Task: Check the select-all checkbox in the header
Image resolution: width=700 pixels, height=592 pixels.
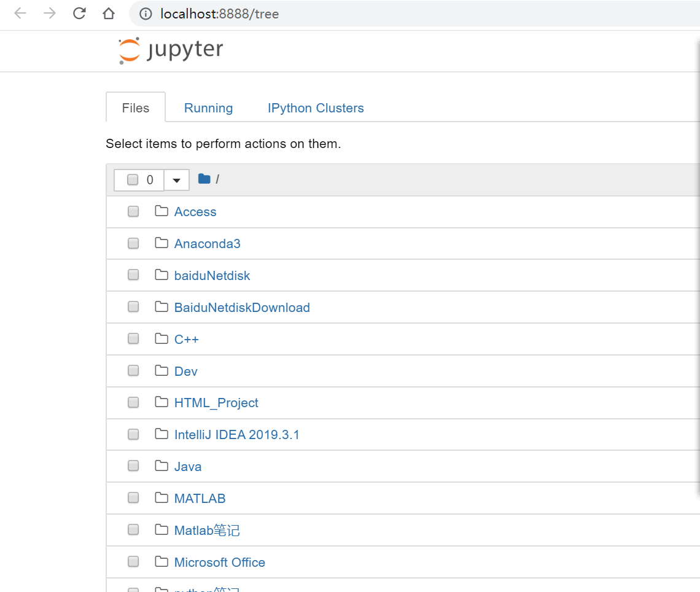Action: 134,179
